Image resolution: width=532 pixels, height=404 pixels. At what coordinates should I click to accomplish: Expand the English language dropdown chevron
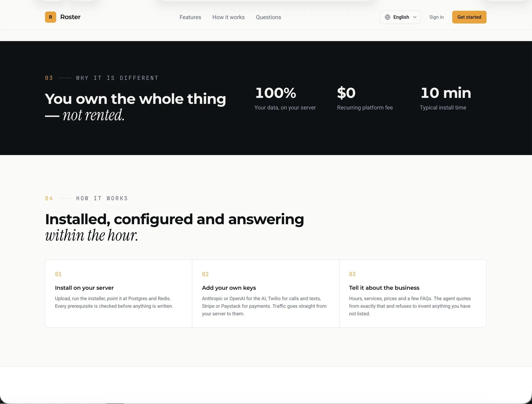(x=415, y=17)
